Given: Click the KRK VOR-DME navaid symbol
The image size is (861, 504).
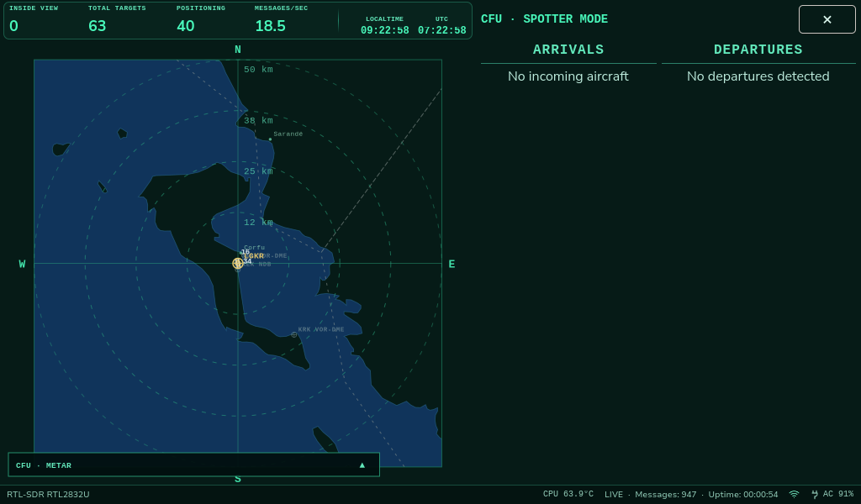Looking at the screenshot, I should pyautogui.click(x=293, y=334).
